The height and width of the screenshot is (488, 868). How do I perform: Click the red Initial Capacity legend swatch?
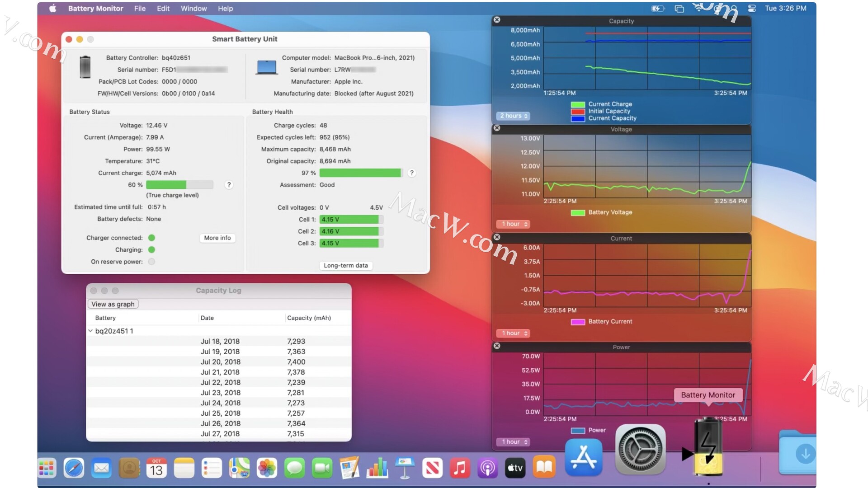pyautogui.click(x=578, y=112)
